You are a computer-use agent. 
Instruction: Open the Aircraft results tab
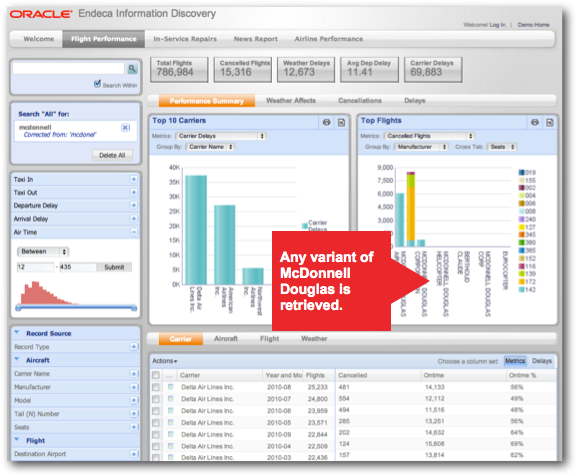coord(226,338)
